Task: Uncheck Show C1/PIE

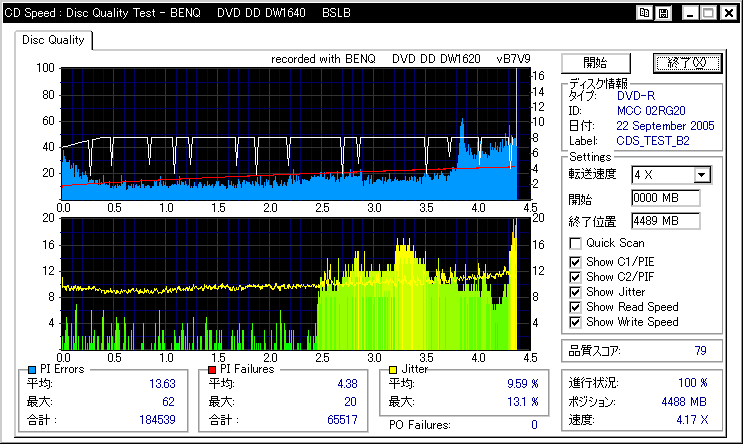Action: coord(575,262)
